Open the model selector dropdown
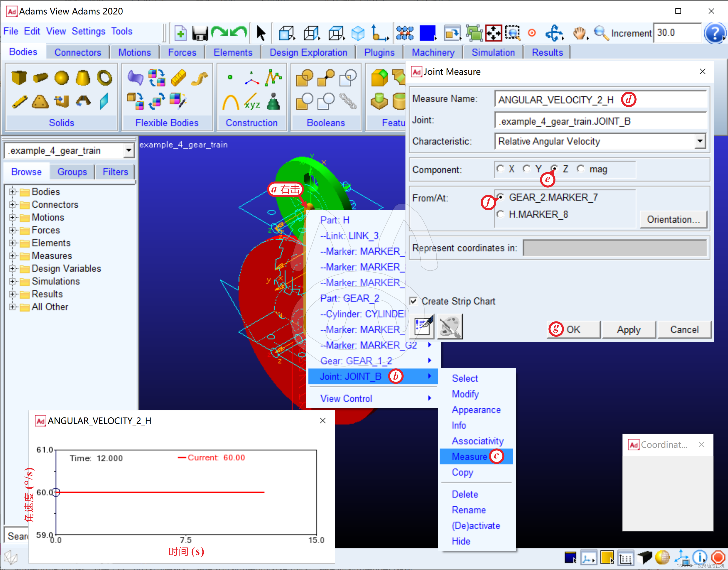728x570 pixels. [x=128, y=151]
